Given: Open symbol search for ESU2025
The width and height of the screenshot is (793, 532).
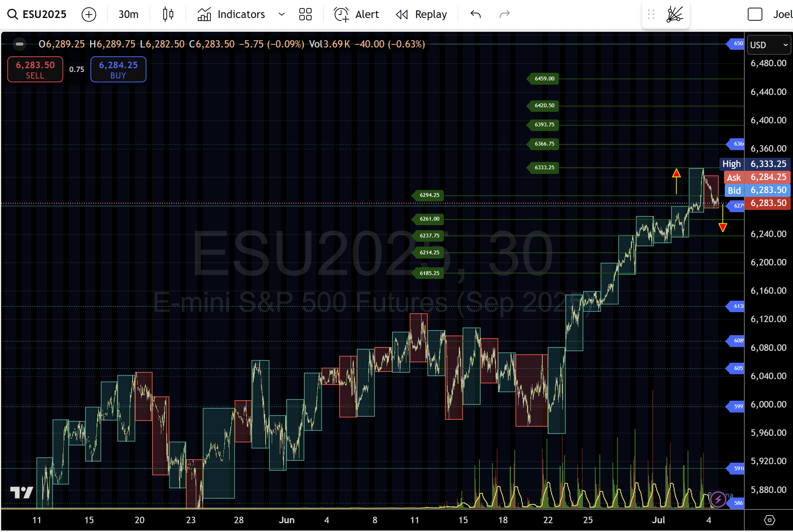Looking at the screenshot, I should coord(38,15).
